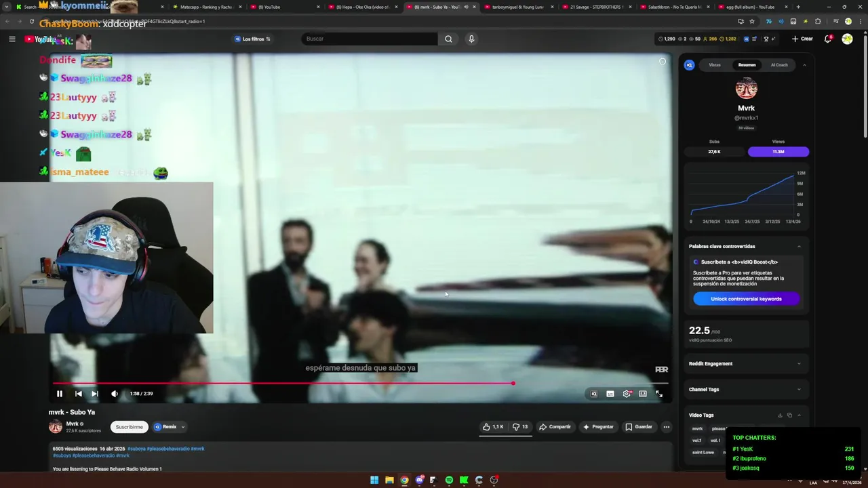
Task: Open YouTube account avatar menu
Action: tap(847, 39)
